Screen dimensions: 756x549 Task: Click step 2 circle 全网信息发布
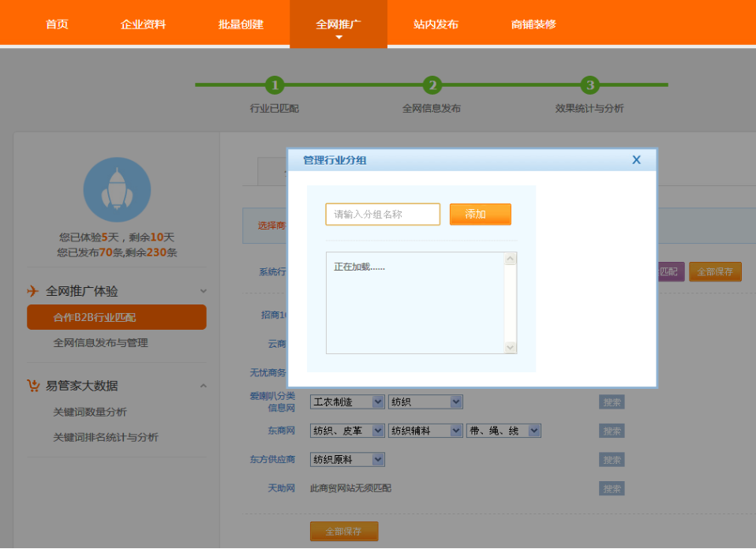click(x=432, y=85)
